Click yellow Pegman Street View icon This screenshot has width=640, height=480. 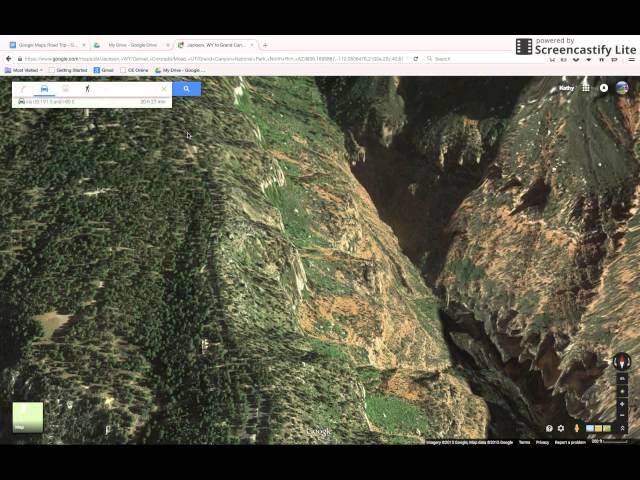(577, 428)
